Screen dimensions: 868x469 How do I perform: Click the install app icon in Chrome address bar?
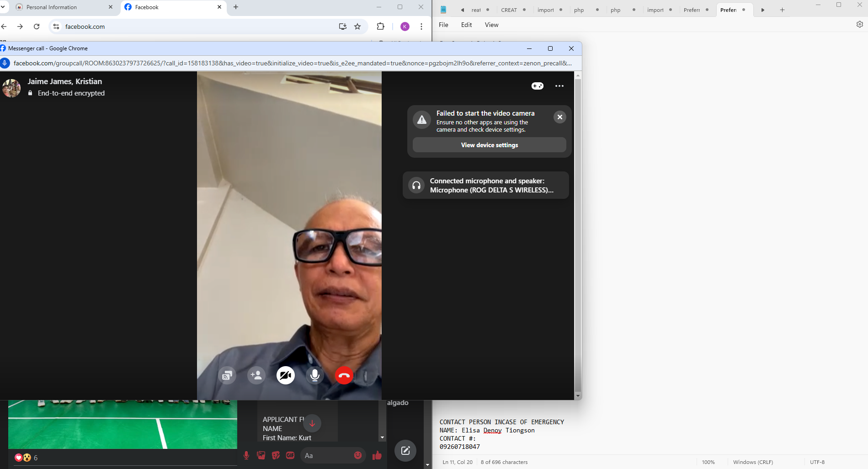tap(343, 27)
